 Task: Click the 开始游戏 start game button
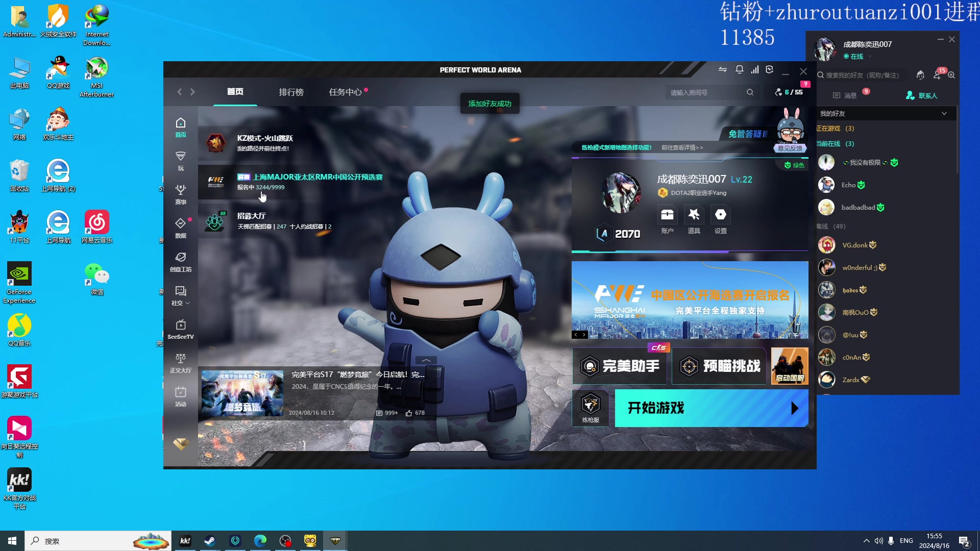click(x=712, y=408)
